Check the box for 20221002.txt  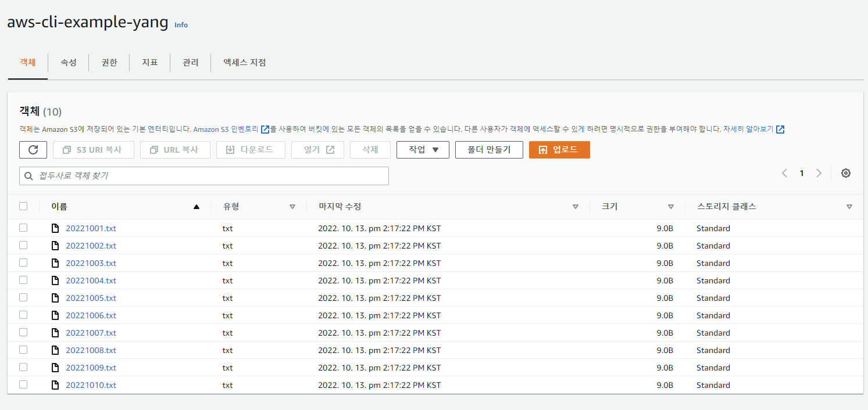[23, 245]
